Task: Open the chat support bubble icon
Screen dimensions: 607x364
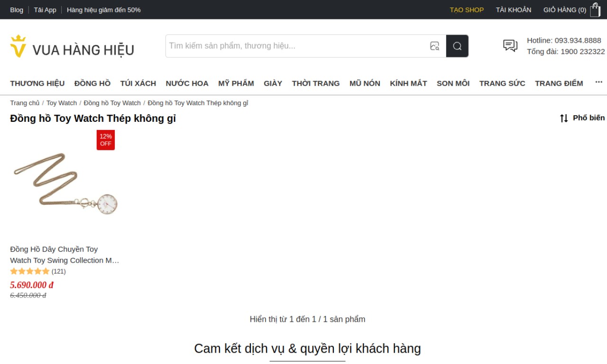Action: click(510, 45)
